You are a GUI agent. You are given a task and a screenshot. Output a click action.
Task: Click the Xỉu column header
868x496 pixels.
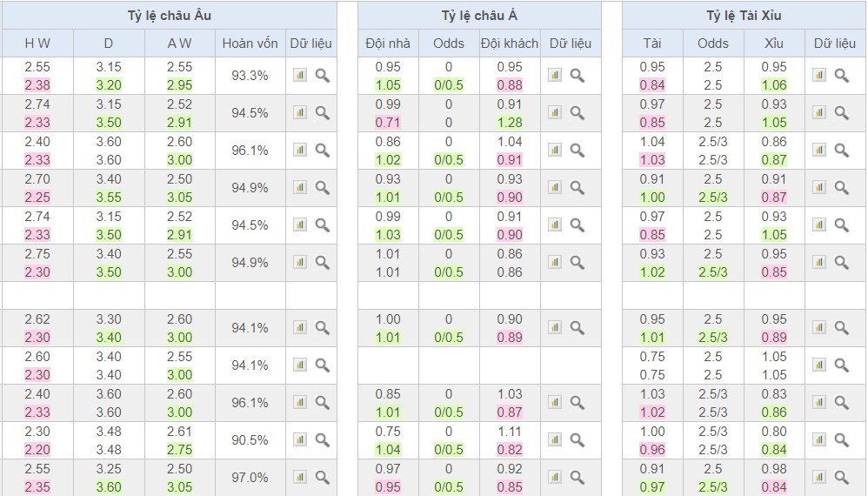pyautogui.click(x=774, y=44)
